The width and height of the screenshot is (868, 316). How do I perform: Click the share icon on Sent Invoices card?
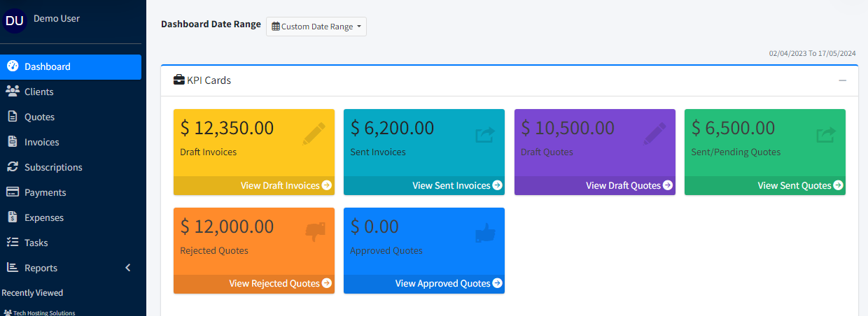pyautogui.click(x=484, y=134)
